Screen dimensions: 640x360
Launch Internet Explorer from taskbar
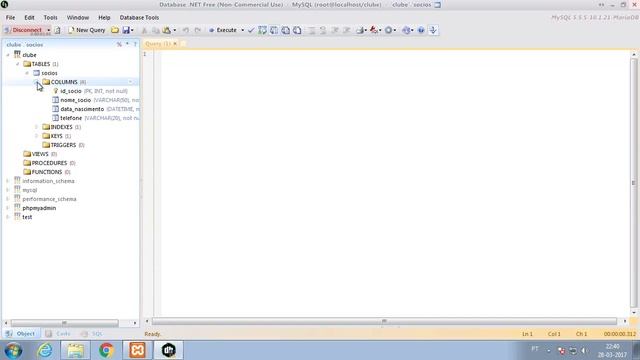coord(44,350)
